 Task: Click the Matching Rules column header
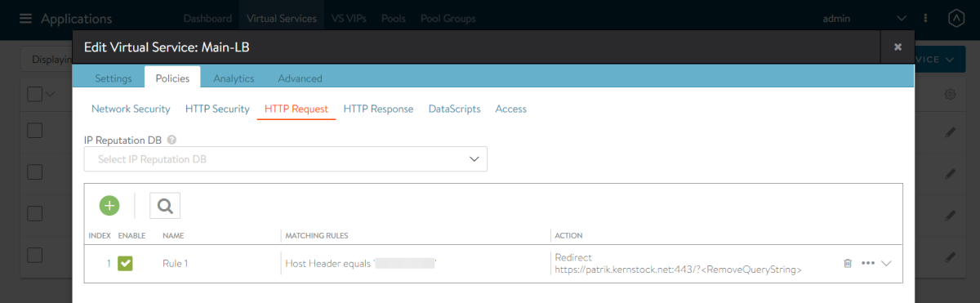tap(316, 235)
